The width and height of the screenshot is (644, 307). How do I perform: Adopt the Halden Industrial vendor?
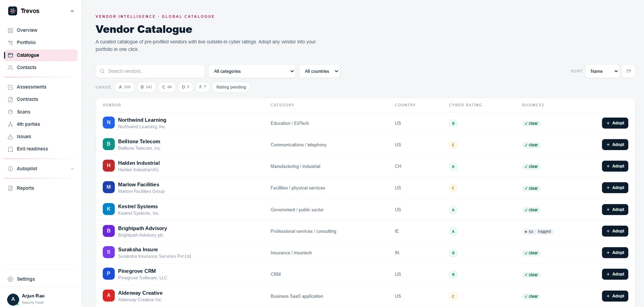coord(615,166)
